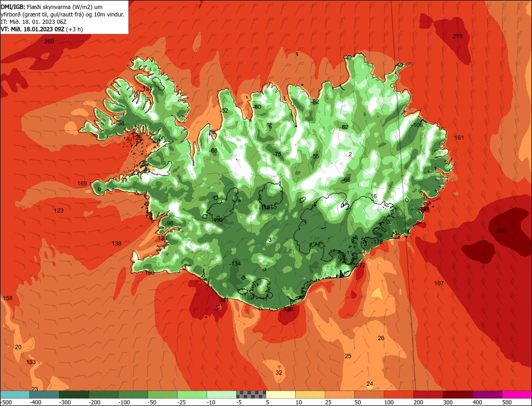The height and width of the screenshot is (406, 532).
Task: Click the red legend swatch between 200 and 300
Action: (x=428, y=394)
